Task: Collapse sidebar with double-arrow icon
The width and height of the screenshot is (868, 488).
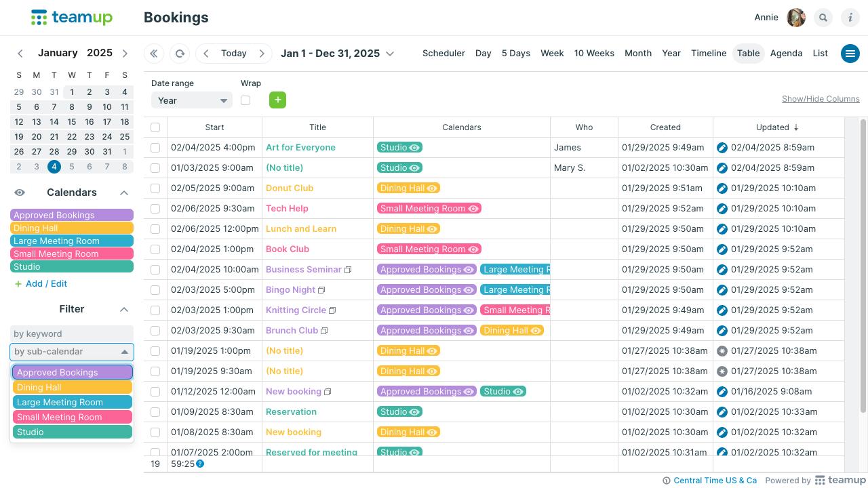Action: [154, 54]
